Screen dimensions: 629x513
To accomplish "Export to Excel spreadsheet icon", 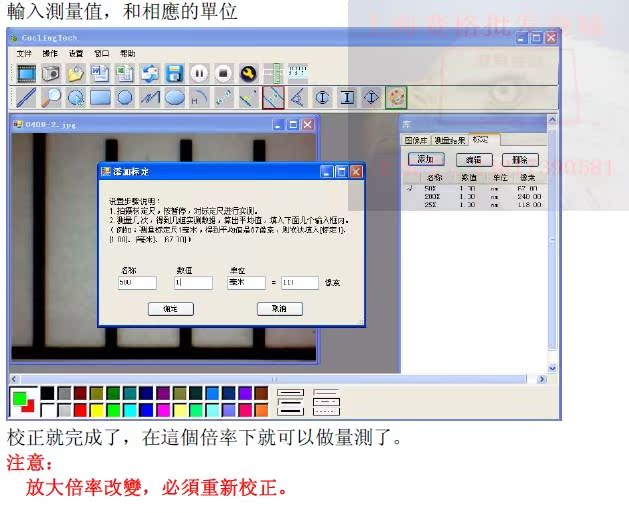I will [125, 73].
